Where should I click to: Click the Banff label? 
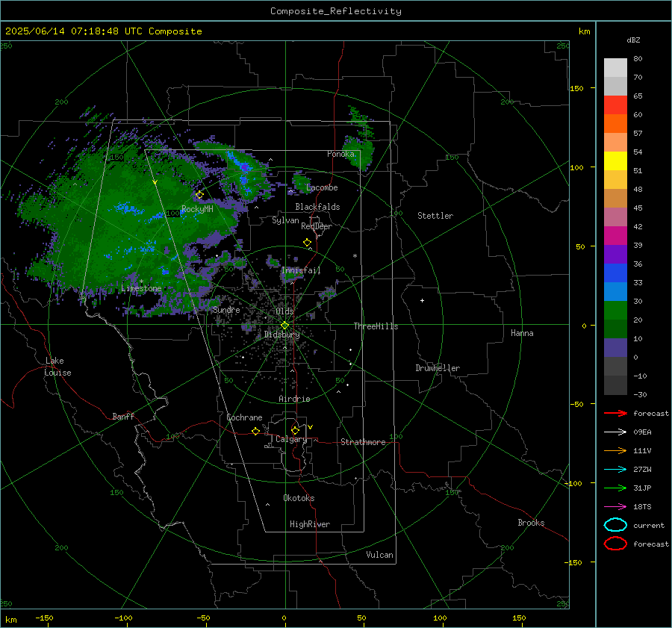tap(123, 417)
